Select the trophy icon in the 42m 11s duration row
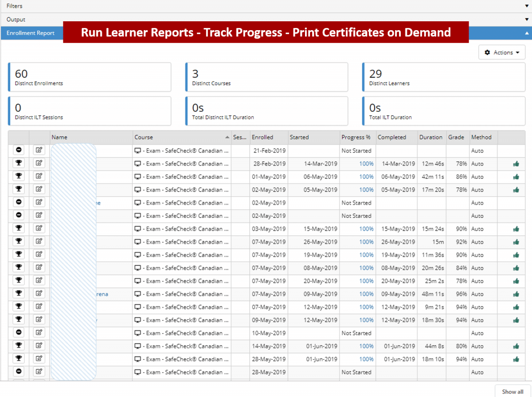This screenshot has height=397, width=532. pos(19,177)
